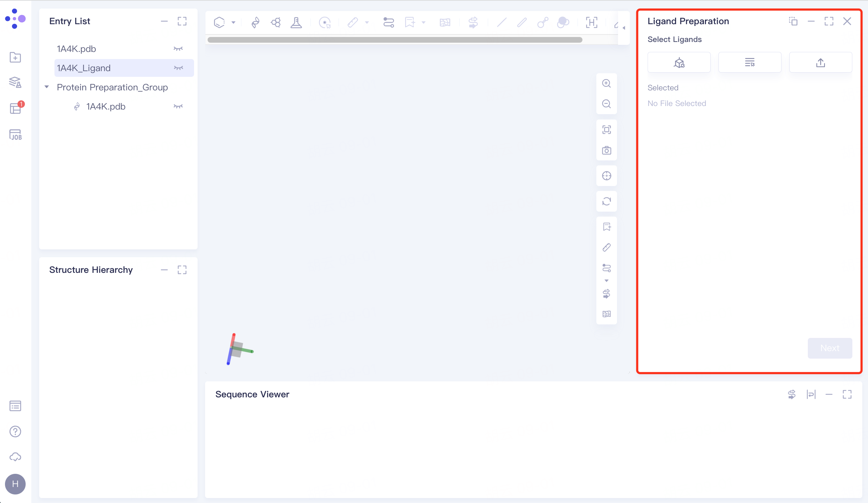The width and height of the screenshot is (868, 503).
Task: Select the measurement ruler tool
Action: pos(354,22)
